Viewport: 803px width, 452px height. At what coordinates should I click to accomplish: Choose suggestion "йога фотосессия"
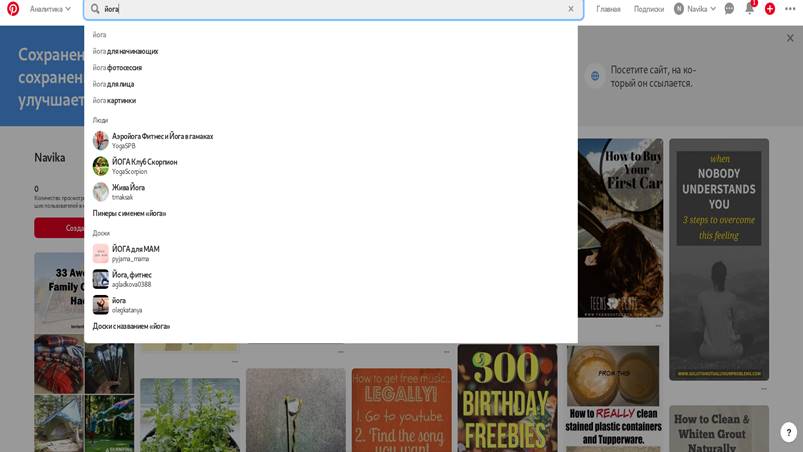(x=117, y=68)
